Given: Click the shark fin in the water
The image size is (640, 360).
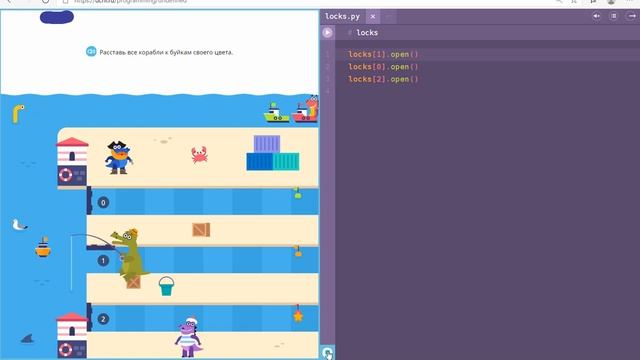Looking at the screenshot, I should pos(27,338).
